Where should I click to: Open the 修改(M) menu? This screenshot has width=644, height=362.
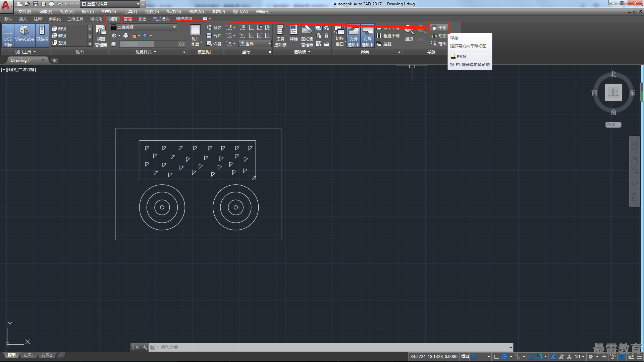point(196,12)
